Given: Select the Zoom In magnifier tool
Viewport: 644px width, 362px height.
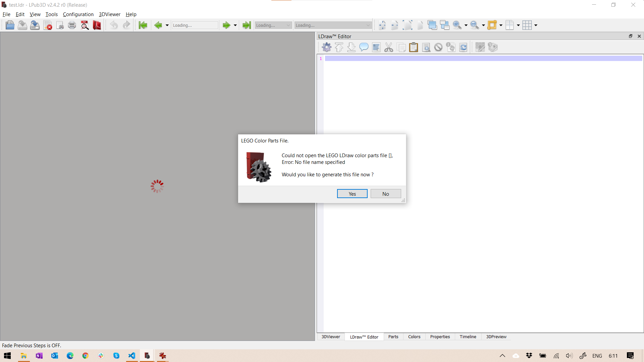Looking at the screenshot, I should (458, 25).
